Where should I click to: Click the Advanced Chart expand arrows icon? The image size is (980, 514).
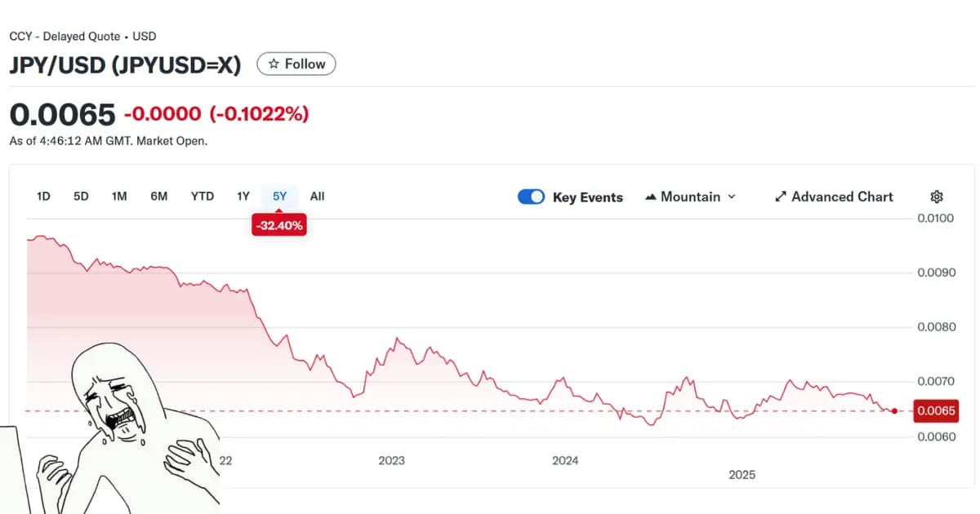(x=780, y=197)
